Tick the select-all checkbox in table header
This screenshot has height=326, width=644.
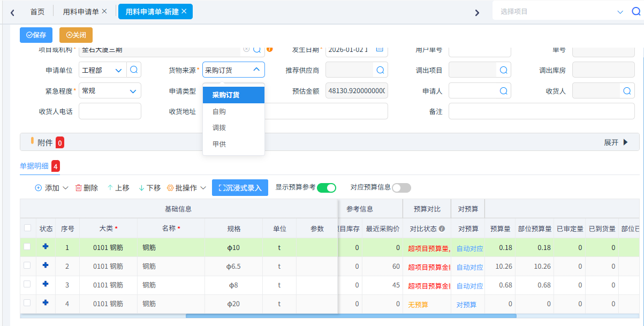click(27, 228)
